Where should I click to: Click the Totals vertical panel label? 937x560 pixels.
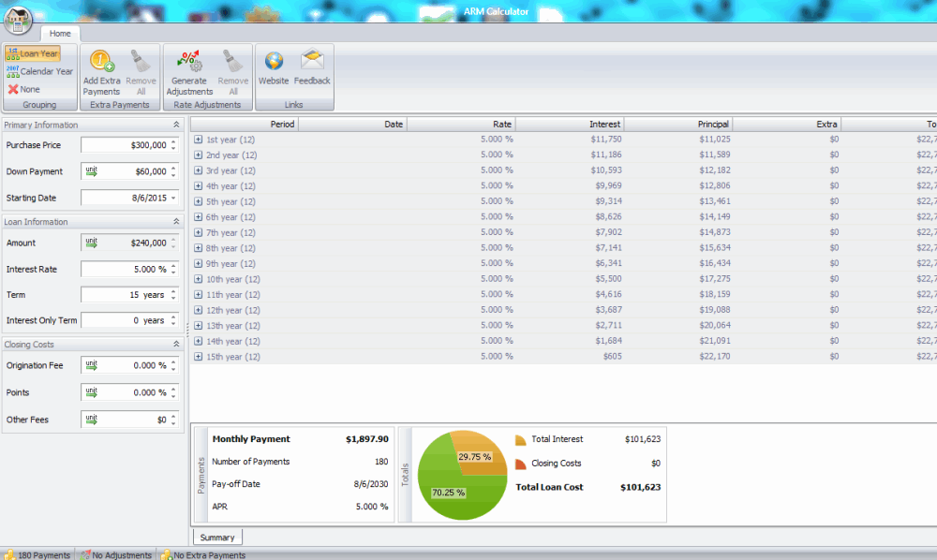[x=405, y=475]
